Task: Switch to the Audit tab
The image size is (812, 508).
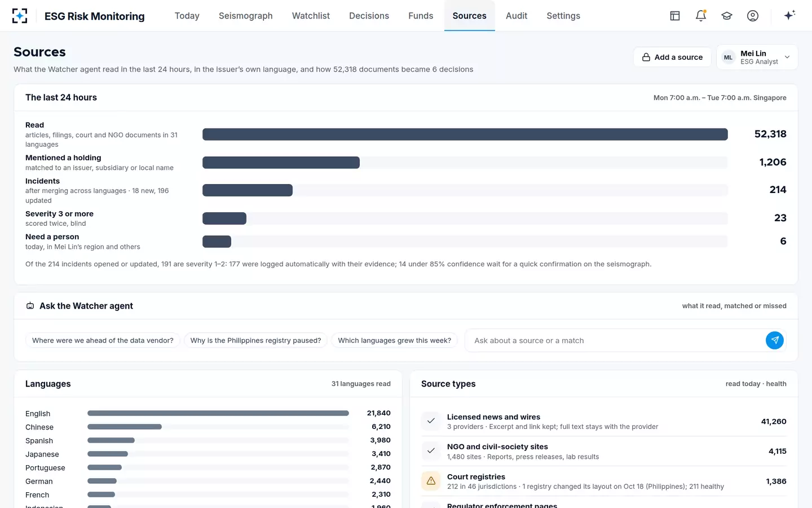Action: (x=517, y=16)
